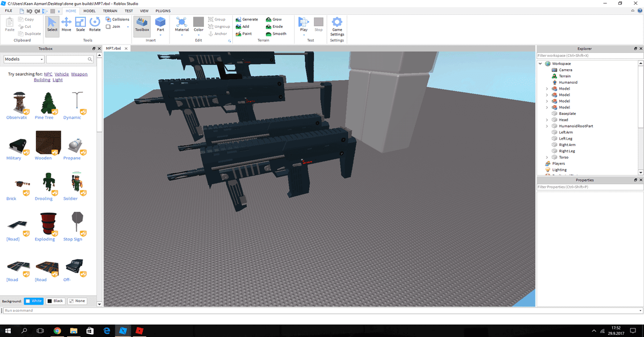Set toolbox background to None
644x337 pixels.
(77, 301)
